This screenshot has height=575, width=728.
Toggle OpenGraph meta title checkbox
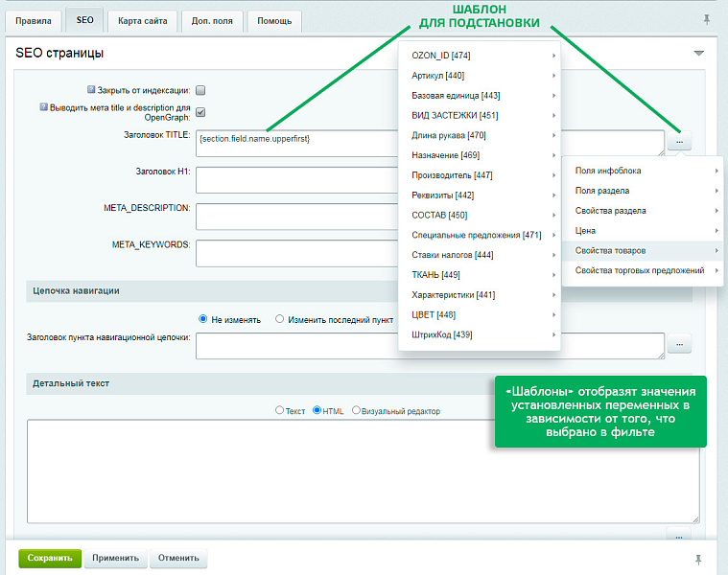pos(200,112)
